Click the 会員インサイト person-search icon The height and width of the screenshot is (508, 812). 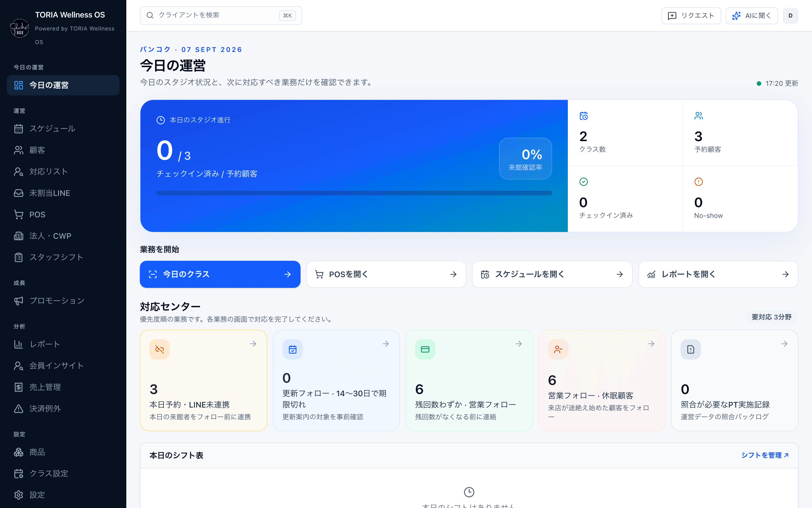point(18,365)
